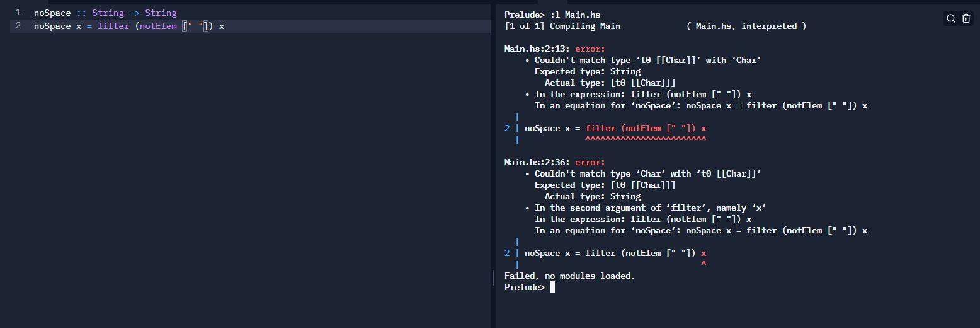Click the 'Main.hs:2:36: error:' header
980x328 pixels.
coord(555,162)
